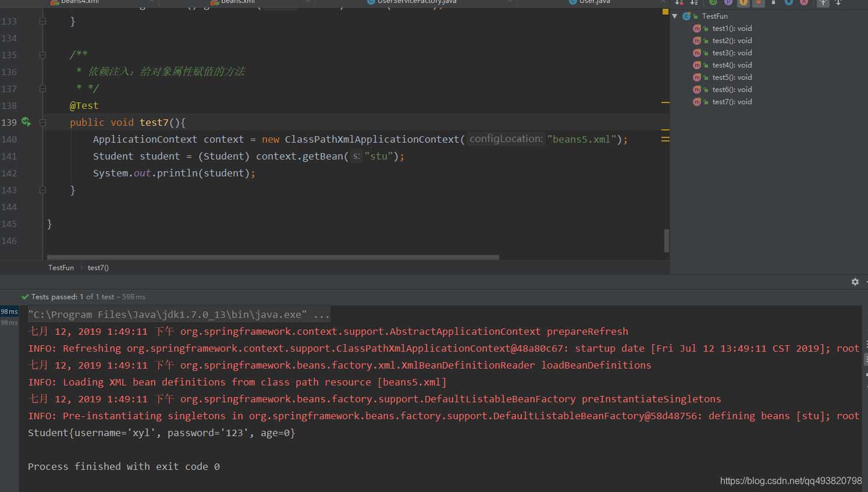Screen dimensions: 868x492
Task: Switch to the UserServiceFactory.java tab
Action: tap(417, 2)
